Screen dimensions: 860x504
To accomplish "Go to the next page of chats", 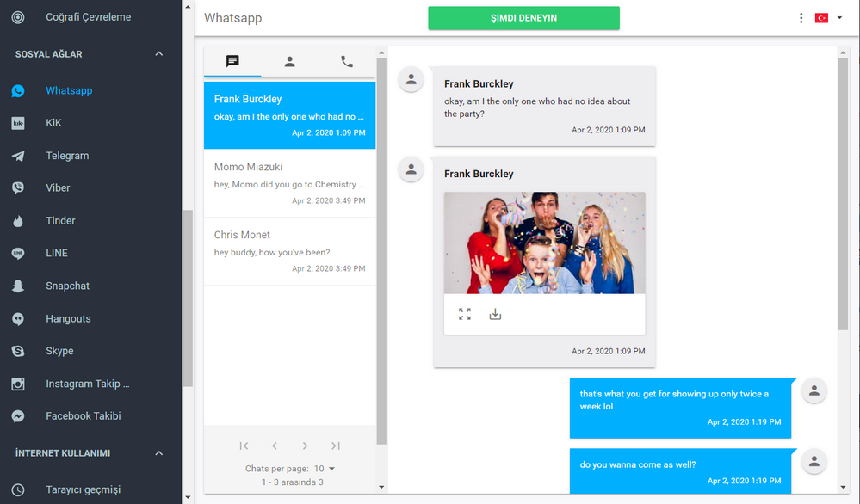I will pos(305,446).
